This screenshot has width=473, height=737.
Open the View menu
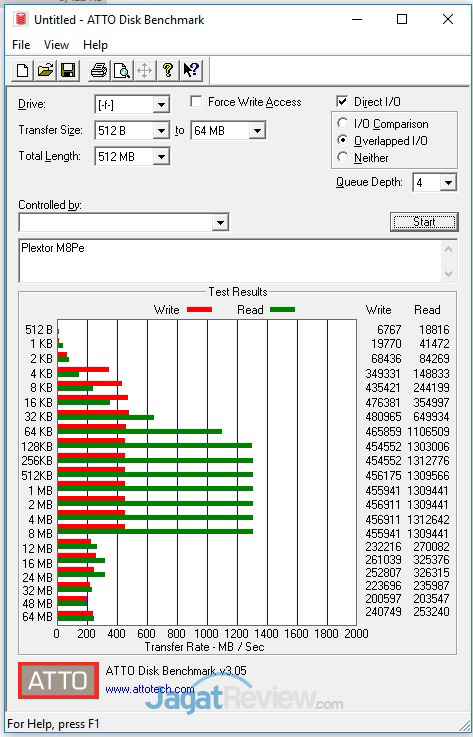[56, 45]
